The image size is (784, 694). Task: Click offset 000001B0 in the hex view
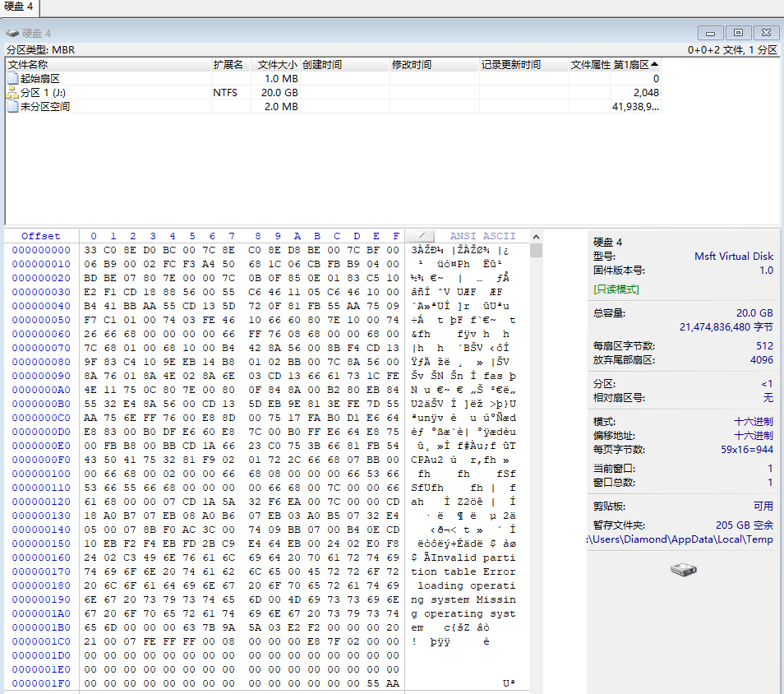(x=41, y=627)
